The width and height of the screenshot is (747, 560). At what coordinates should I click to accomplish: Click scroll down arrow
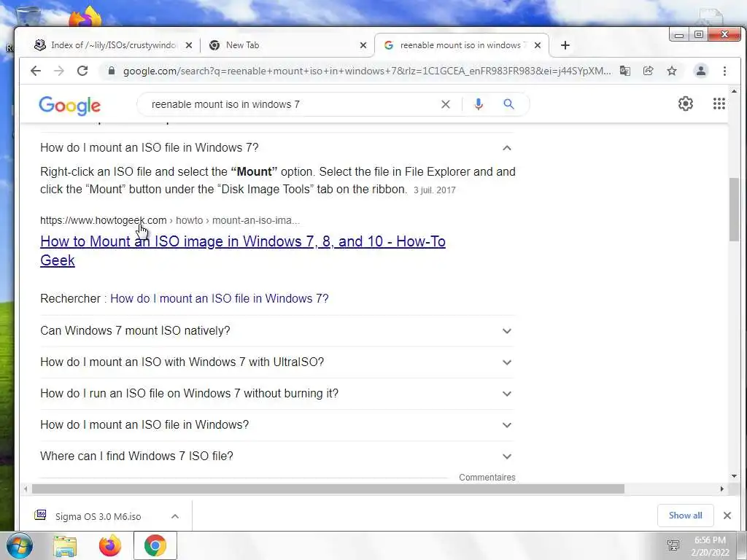point(734,475)
